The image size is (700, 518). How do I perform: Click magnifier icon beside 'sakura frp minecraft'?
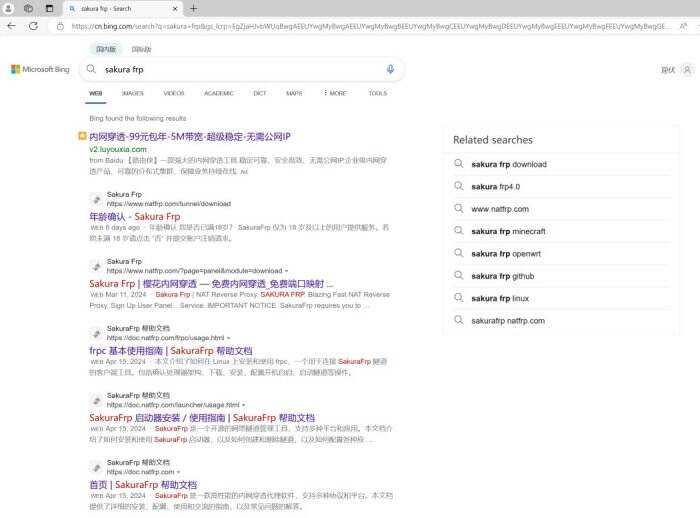(458, 230)
